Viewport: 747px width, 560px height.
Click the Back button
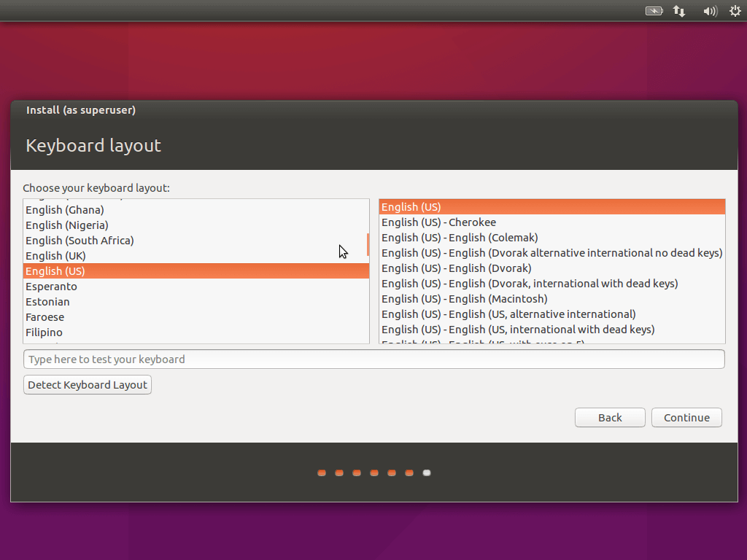coord(610,418)
